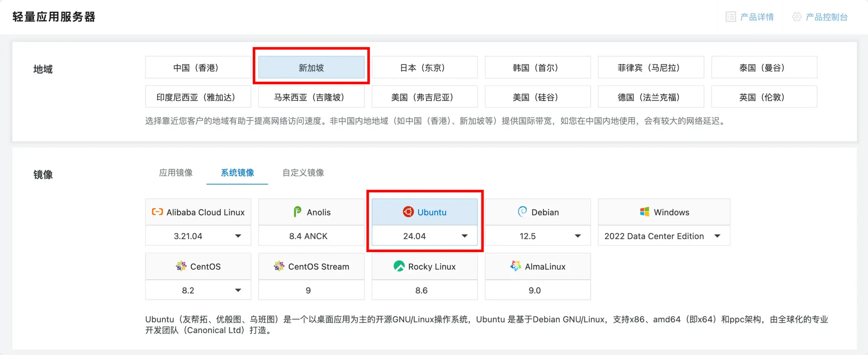Choose region 日本（东京）
The image size is (868, 355).
(425, 67)
